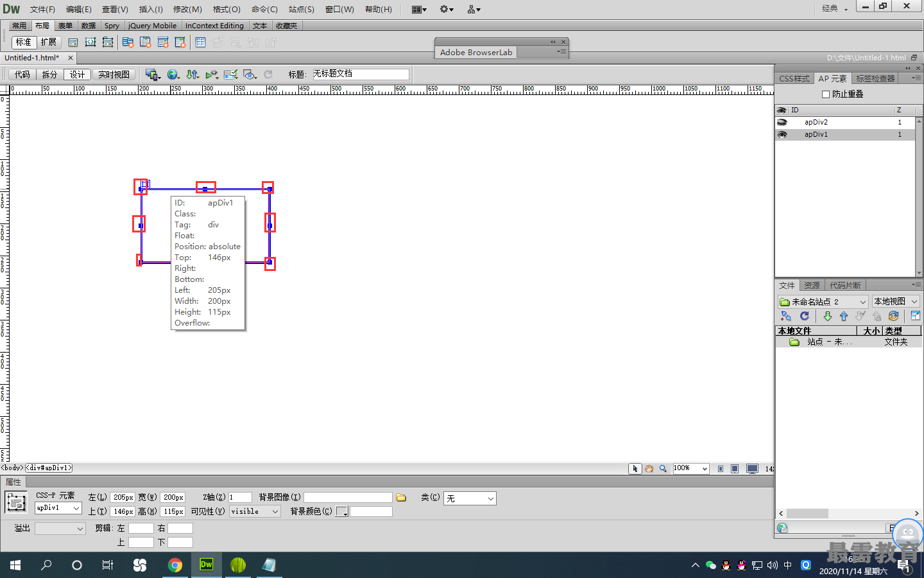The image size is (924, 578).
Task: Toggle visibility eye for apDiv1
Action: point(782,134)
